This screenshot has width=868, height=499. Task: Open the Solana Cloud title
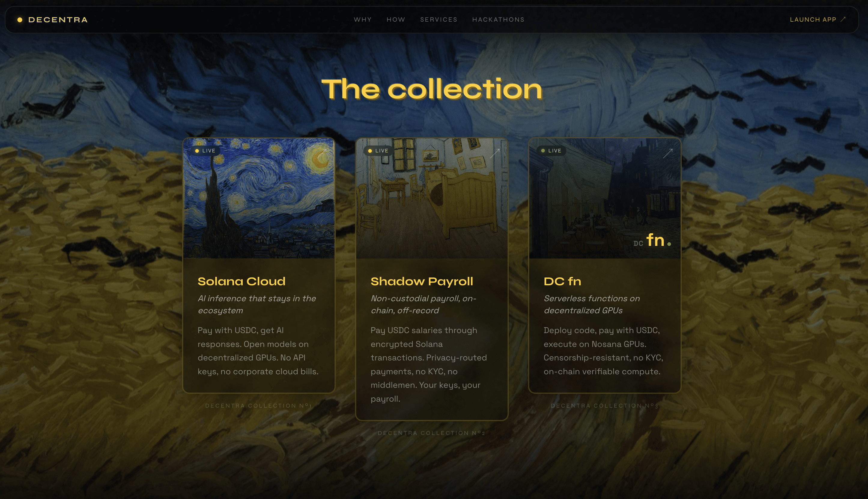pos(241,281)
